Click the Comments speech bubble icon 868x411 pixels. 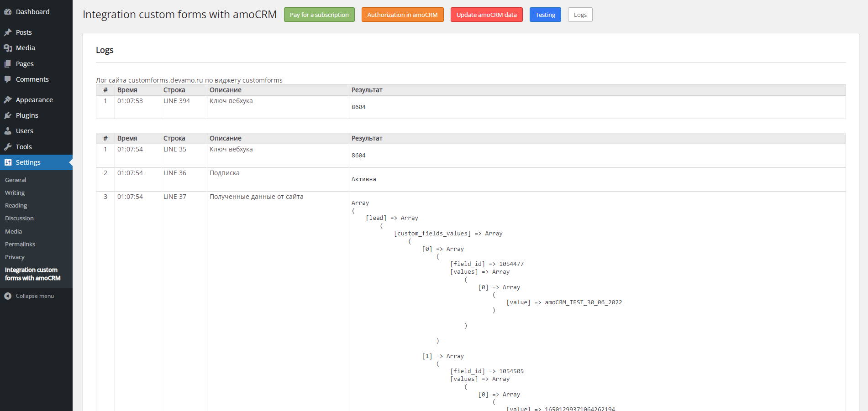point(8,79)
